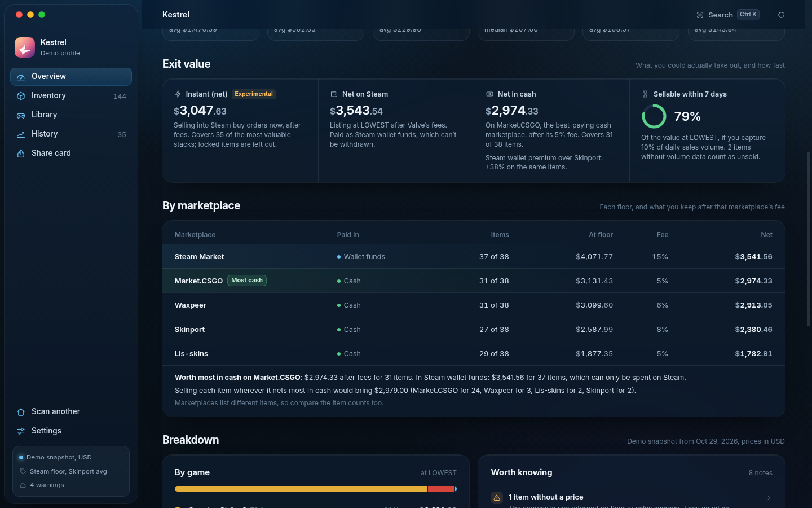Click the tag icon beside Steam floor, Skinport avg

click(23, 471)
